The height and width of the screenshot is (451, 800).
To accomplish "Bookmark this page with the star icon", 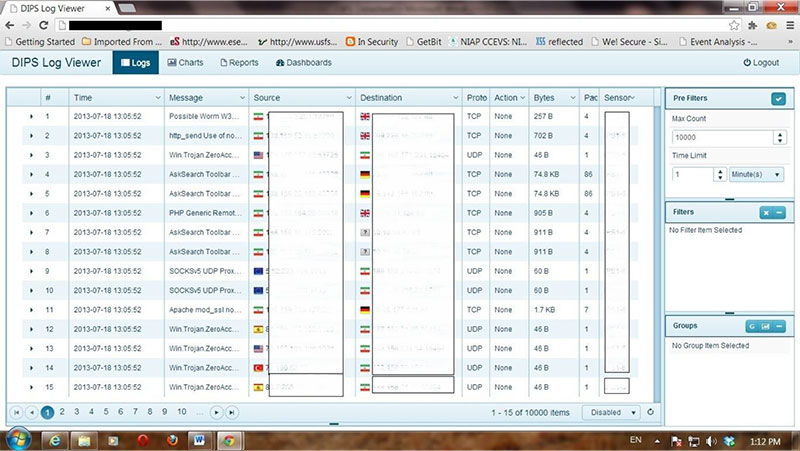I will [734, 26].
